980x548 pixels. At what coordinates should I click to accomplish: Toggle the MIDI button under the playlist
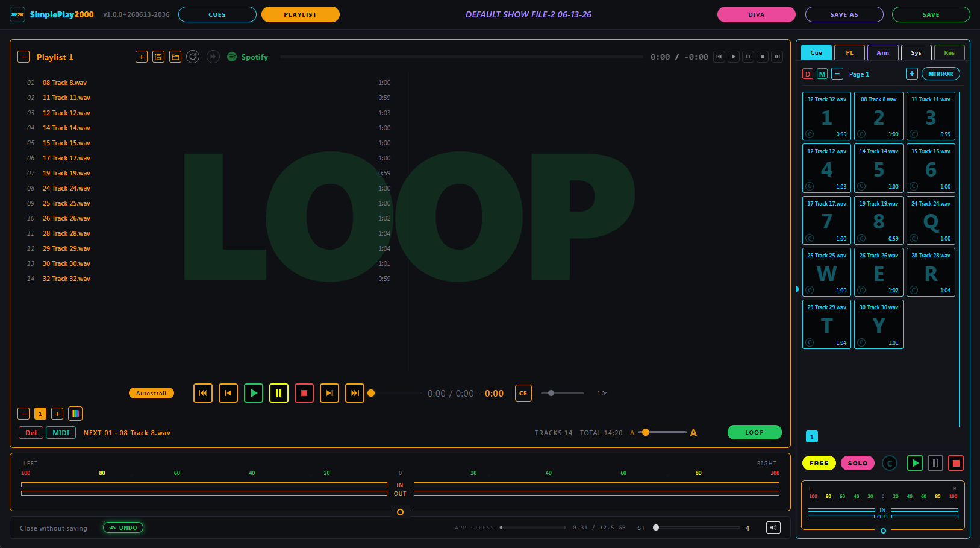[x=61, y=433]
